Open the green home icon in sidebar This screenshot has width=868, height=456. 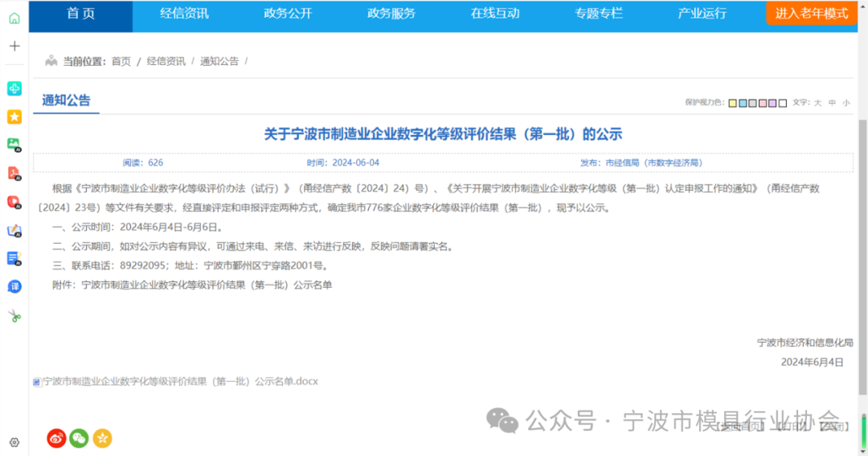pos(14,18)
